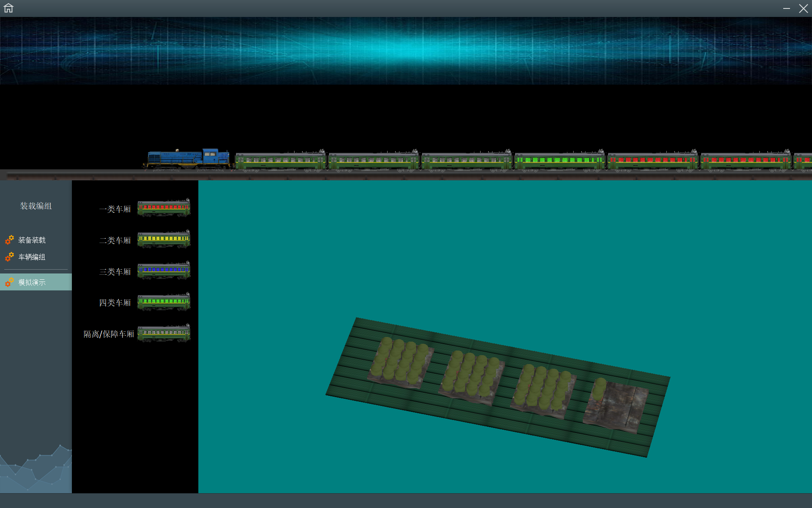Go to the home screen icon
This screenshot has height=508, width=812.
(8, 8)
